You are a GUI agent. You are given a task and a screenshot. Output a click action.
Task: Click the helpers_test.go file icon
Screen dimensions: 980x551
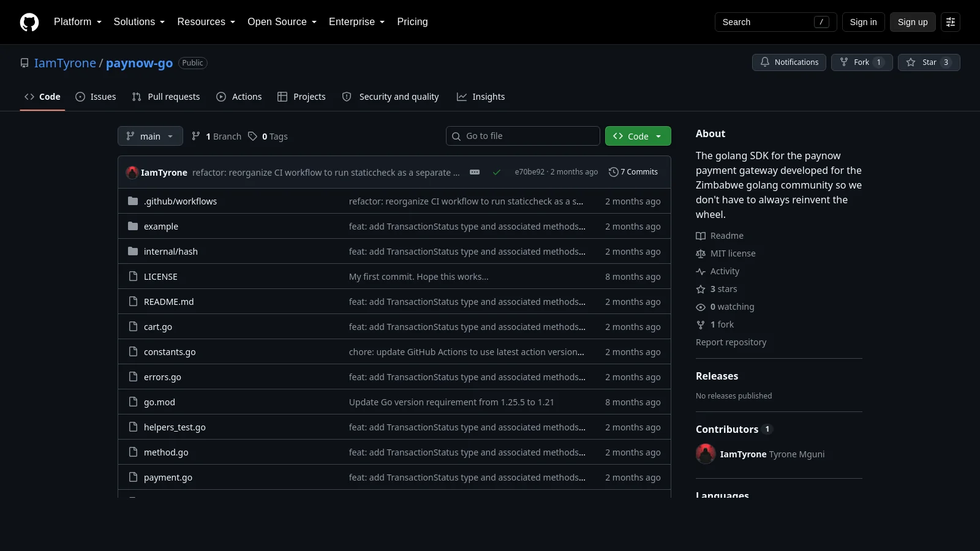click(x=133, y=427)
